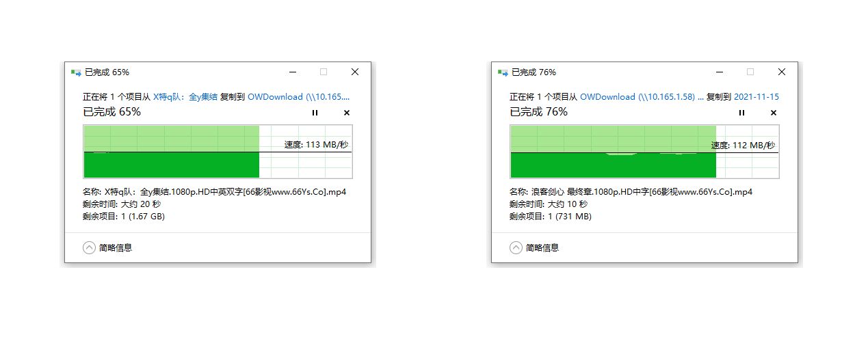
Task: Click the 113 MB/秒 transfer speed graph
Action: [x=218, y=151]
